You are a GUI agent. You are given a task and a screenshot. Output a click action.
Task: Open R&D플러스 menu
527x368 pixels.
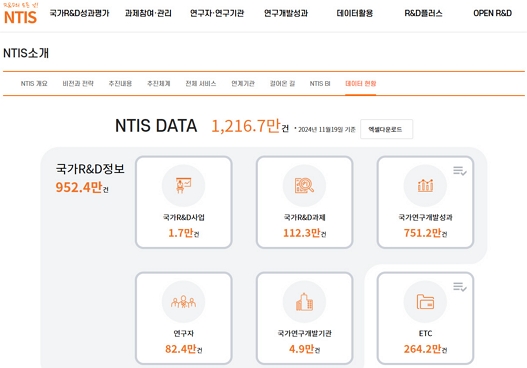click(x=423, y=13)
